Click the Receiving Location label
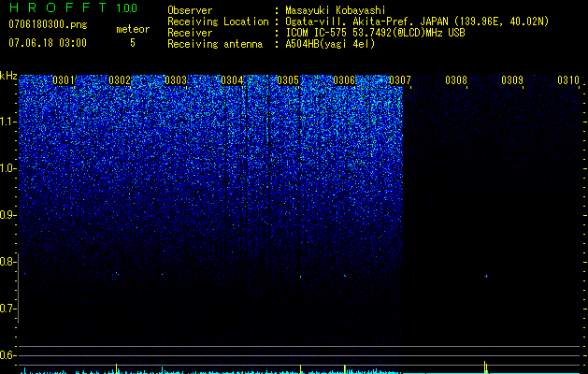The image size is (588, 374). [x=218, y=22]
